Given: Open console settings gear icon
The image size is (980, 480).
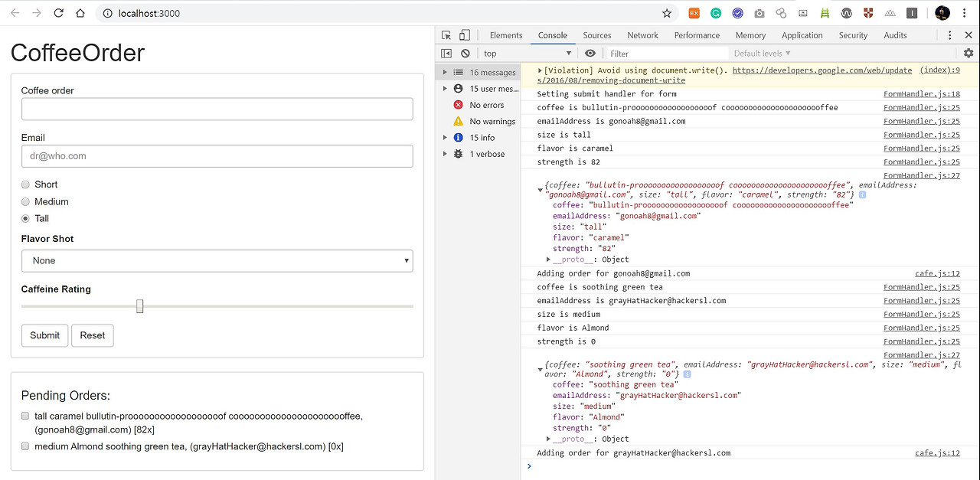Looking at the screenshot, I should (969, 54).
